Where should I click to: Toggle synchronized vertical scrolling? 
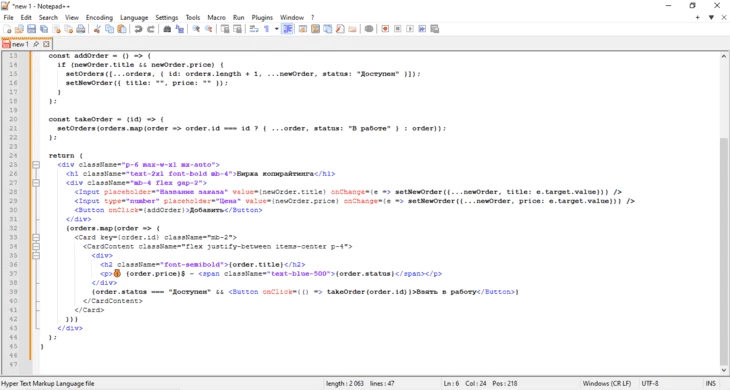tap(225, 29)
